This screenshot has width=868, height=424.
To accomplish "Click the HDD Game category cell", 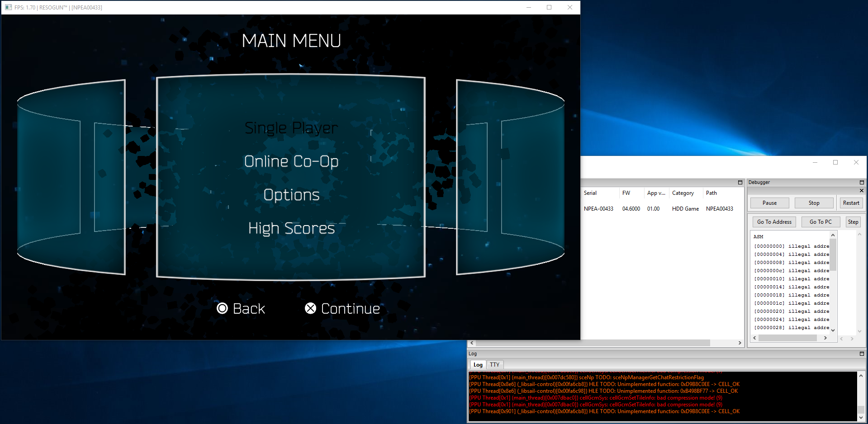I will click(x=685, y=209).
